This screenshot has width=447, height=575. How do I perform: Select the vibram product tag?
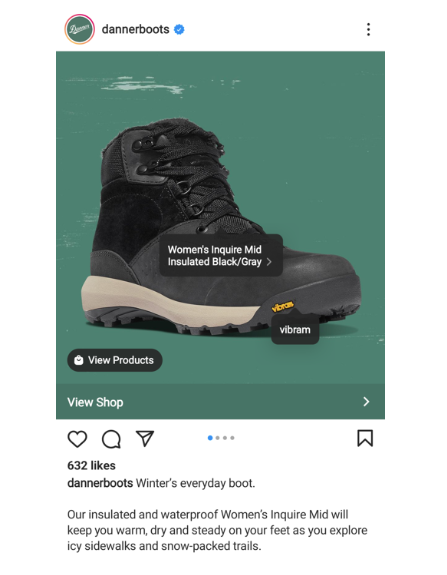click(295, 329)
